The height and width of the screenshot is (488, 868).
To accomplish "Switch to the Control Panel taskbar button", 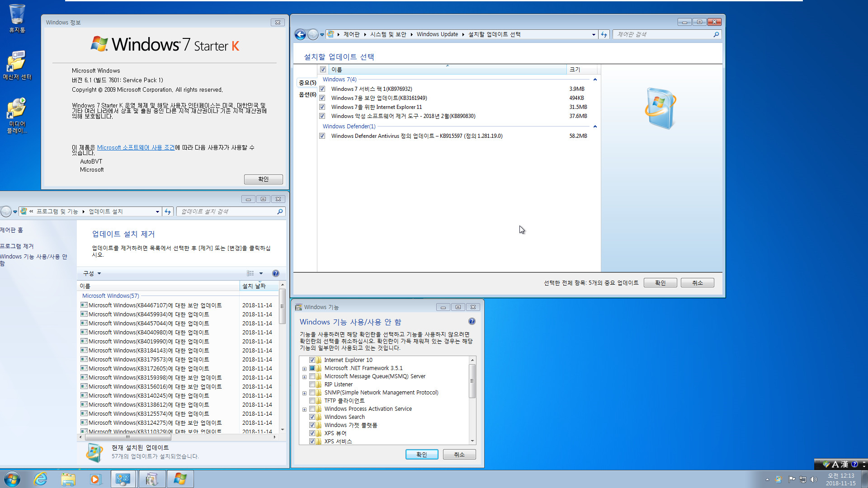I will [x=123, y=479].
